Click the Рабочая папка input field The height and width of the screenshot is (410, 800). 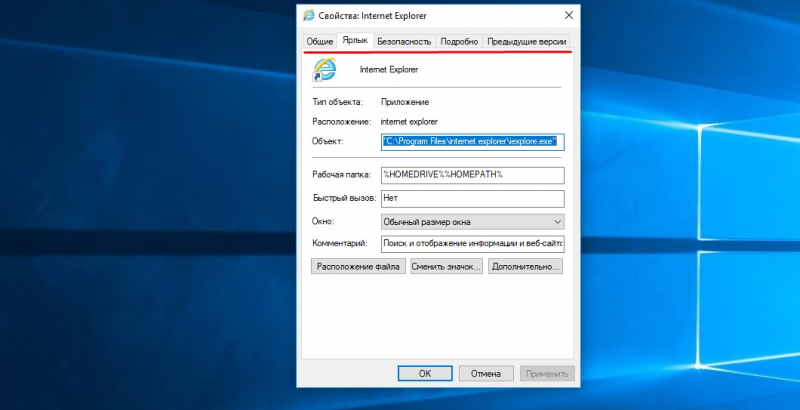[472, 175]
